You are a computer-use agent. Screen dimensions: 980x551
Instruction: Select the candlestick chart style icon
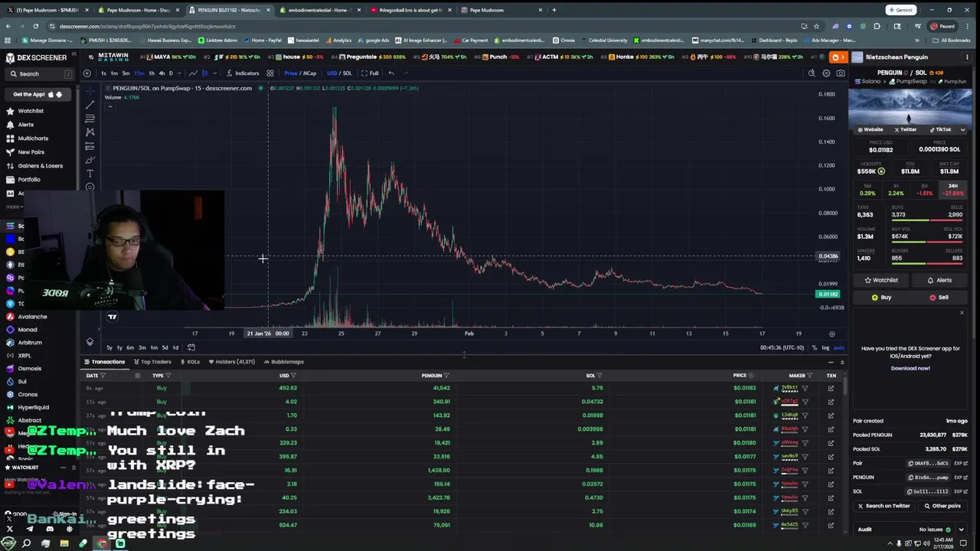(204, 73)
